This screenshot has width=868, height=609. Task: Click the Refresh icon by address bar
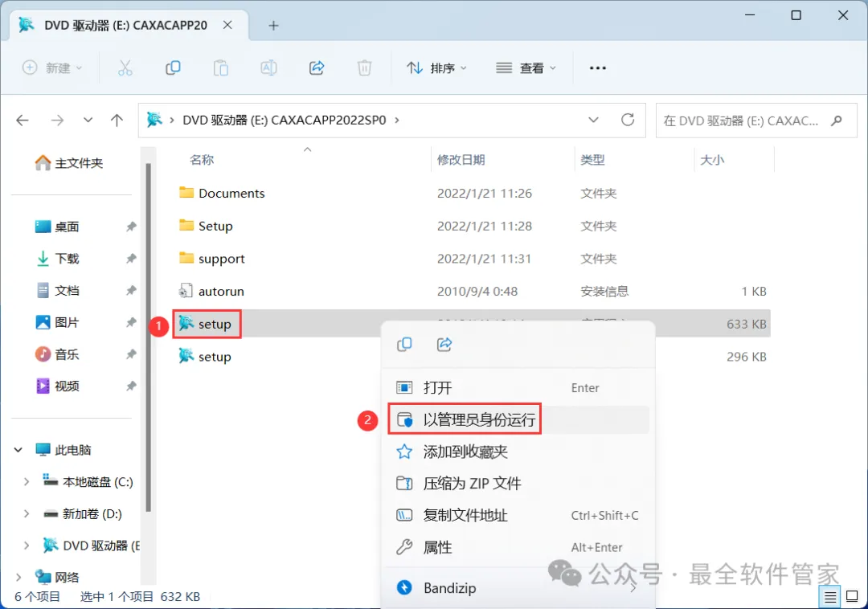627,120
